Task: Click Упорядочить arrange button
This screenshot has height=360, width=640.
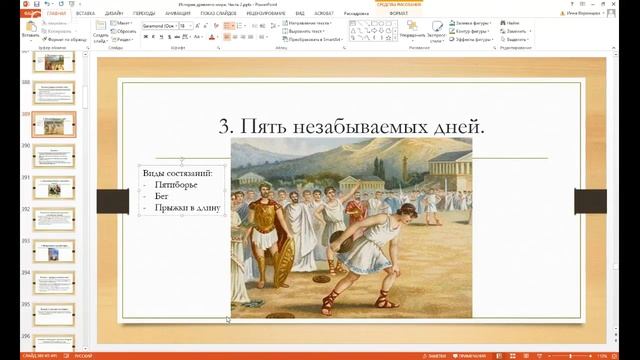Action: [412, 30]
